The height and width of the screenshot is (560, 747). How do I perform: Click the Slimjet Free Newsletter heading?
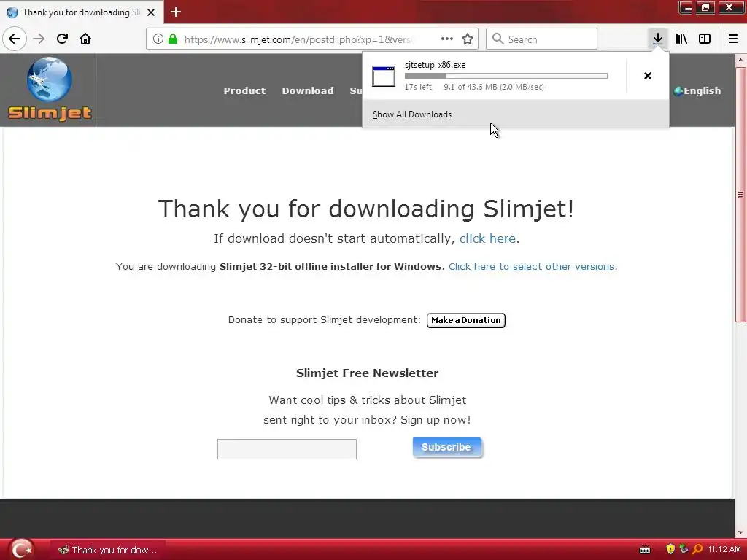[x=367, y=373]
